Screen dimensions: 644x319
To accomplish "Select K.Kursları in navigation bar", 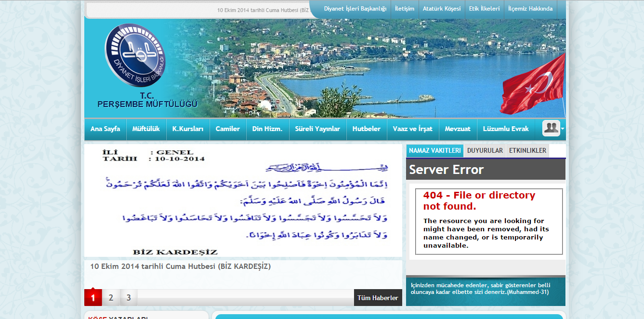I will 188,129.
